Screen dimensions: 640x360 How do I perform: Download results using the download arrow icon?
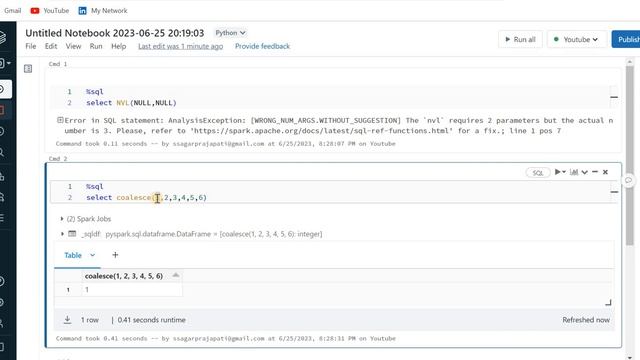click(67, 320)
